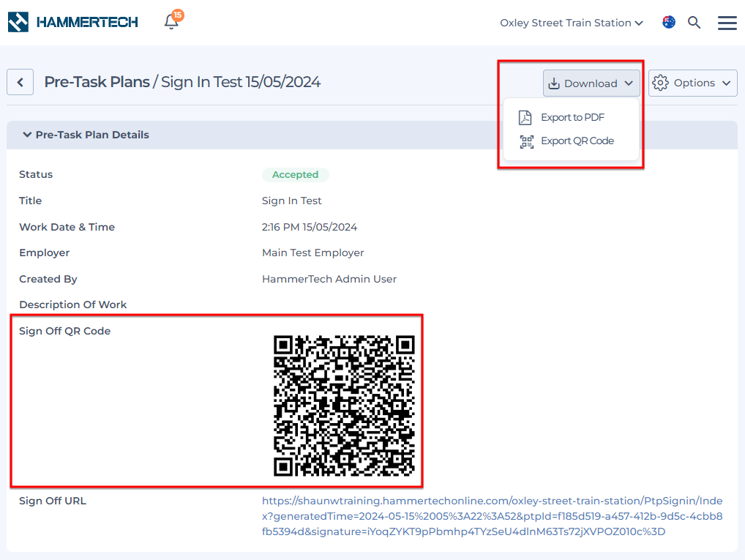Select the title value Sign In Test

pos(292,201)
